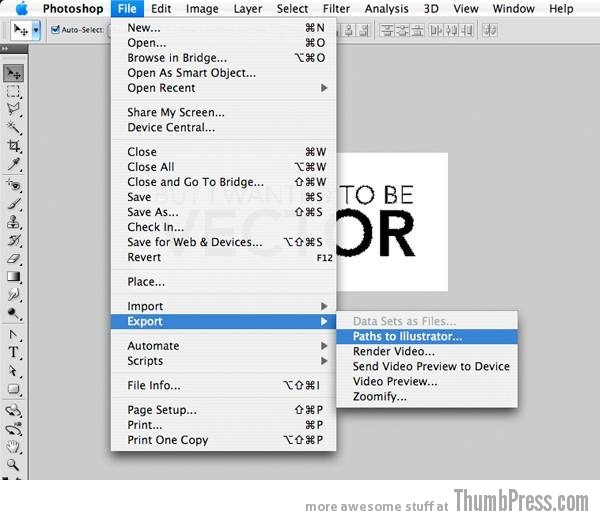The width and height of the screenshot is (600, 520).
Task: Choose File Info menu item
Action: (x=224, y=385)
